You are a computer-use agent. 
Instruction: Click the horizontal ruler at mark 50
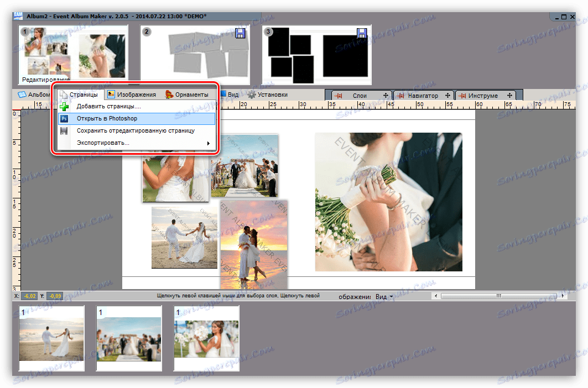[420, 104]
